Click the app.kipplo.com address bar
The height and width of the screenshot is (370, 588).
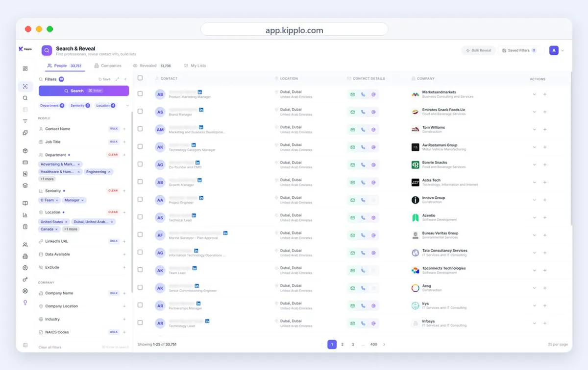pos(294,30)
